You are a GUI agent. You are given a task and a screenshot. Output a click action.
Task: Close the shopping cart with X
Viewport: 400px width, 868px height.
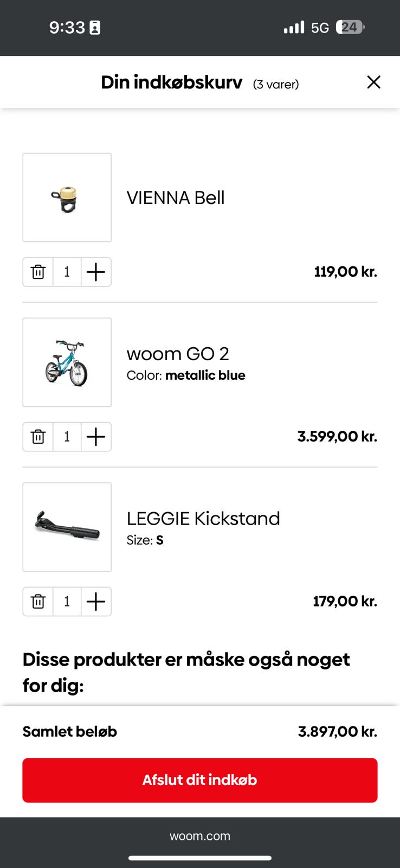point(373,82)
